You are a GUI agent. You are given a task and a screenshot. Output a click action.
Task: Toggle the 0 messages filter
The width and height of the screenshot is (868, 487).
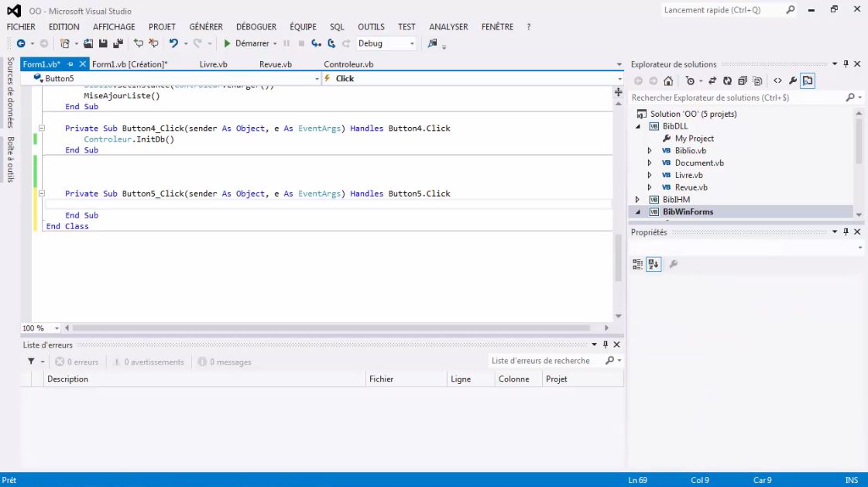225,362
